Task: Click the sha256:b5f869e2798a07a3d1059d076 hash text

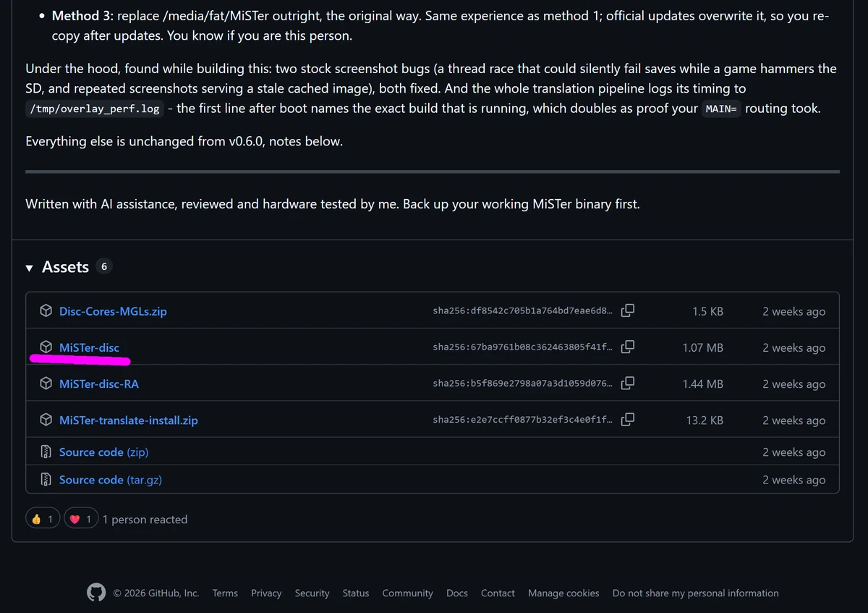Action: pyautogui.click(x=523, y=384)
